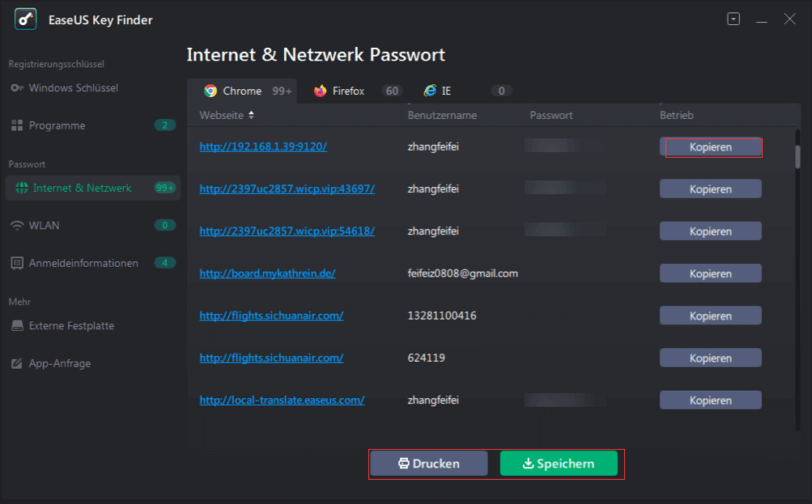The width and height of the screenshot is (812, 504).
Task: Open the WLAN passwords section
Action: coord(93,226)
